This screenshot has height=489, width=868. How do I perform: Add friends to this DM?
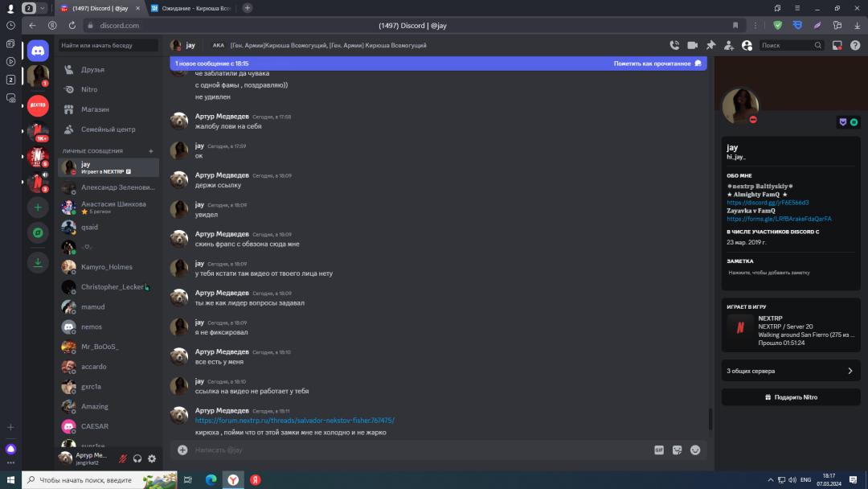729,46
